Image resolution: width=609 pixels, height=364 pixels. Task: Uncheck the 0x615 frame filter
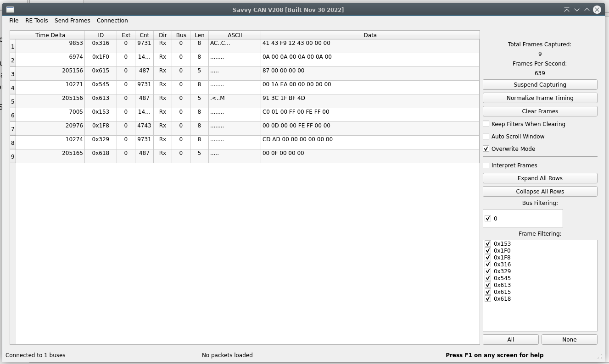(488, 292)
